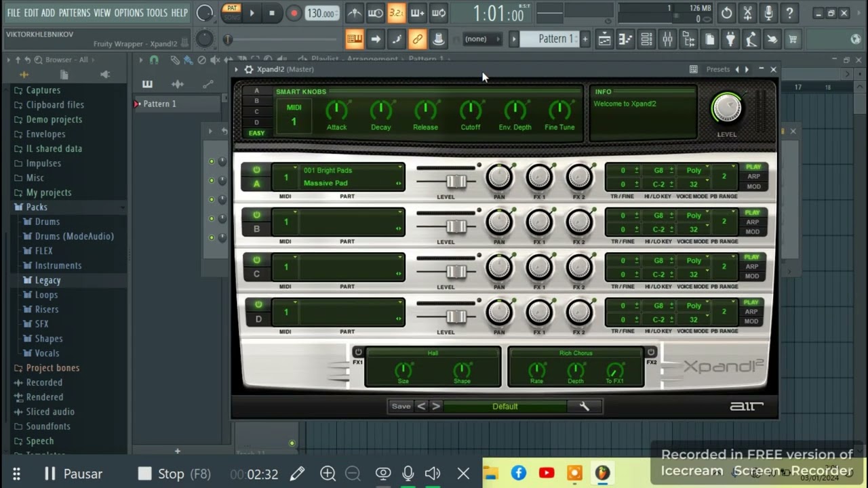868x488 pixels.
Task: Open the plugin picker plug icon
Action: (x=730, y=39)
